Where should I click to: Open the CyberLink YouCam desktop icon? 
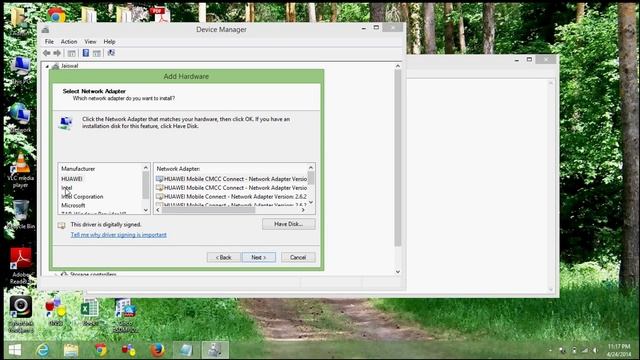coord(20,314)
